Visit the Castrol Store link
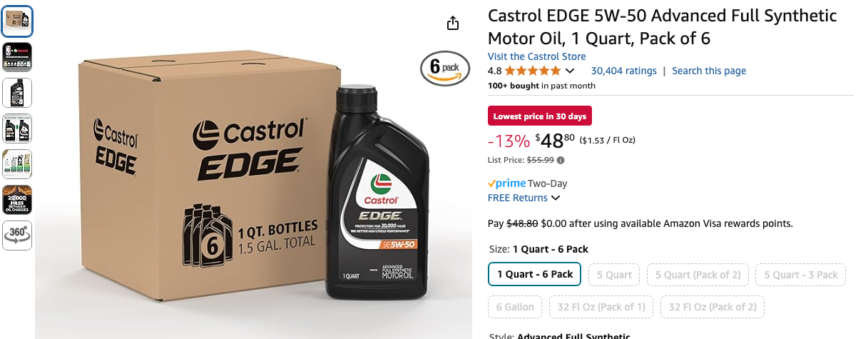Screen dimensions: 868x339 pyautogui.click(x=537, y=56)
